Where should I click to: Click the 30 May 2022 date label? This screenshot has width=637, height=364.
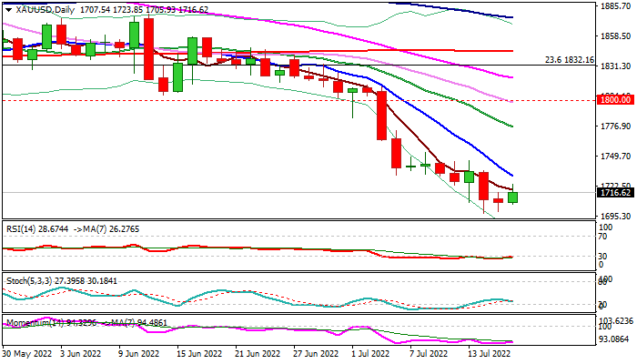25,352
